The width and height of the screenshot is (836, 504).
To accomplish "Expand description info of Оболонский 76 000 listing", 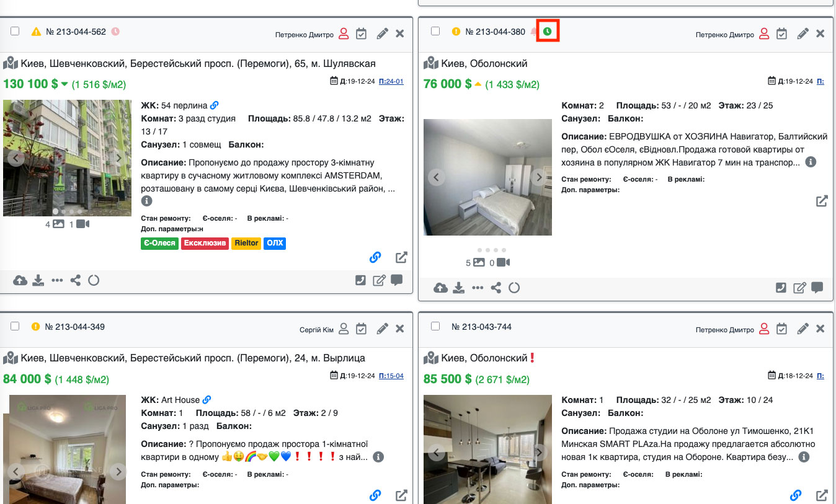I will [811, 162].
